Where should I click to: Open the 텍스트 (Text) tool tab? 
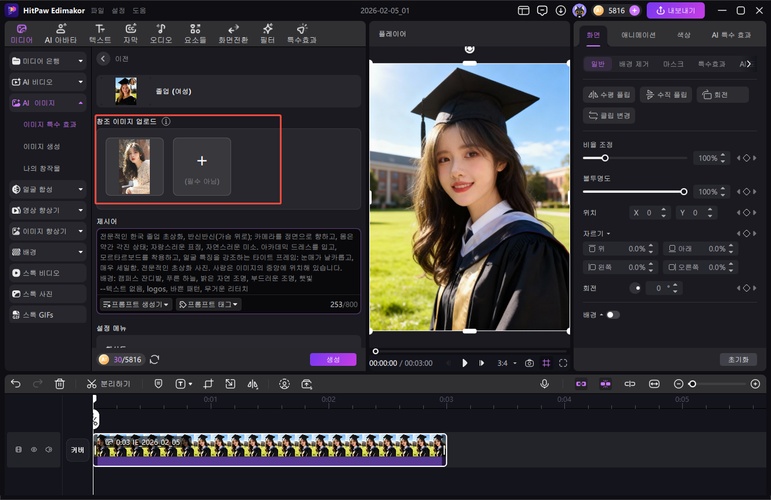100,34
